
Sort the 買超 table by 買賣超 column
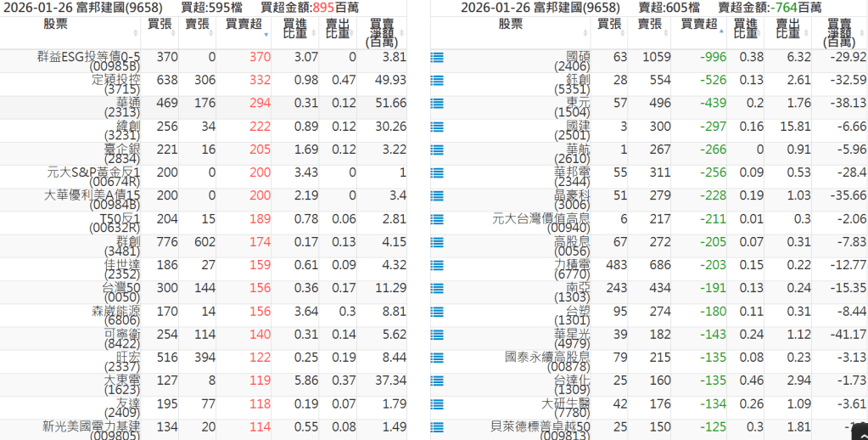[x=245, y=25]
